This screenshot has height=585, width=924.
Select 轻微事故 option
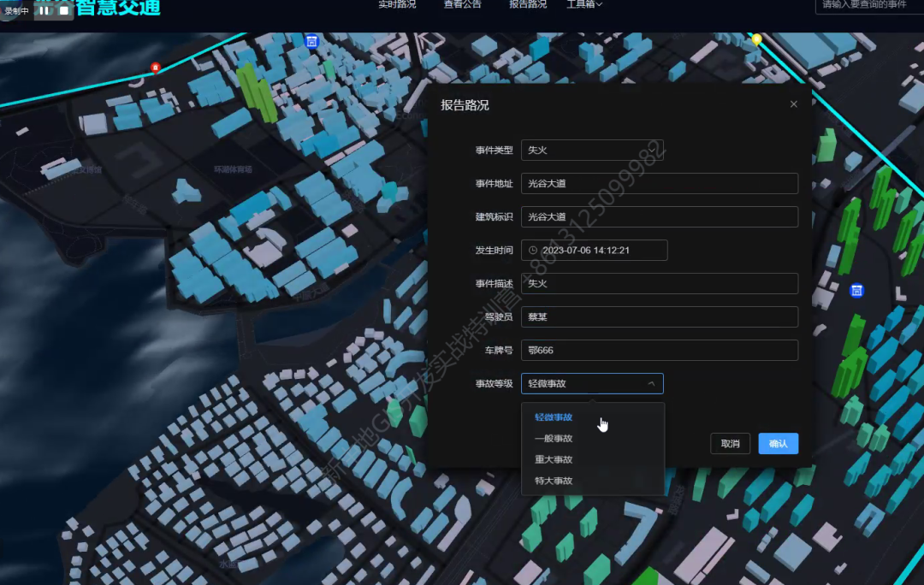[593, 417]
